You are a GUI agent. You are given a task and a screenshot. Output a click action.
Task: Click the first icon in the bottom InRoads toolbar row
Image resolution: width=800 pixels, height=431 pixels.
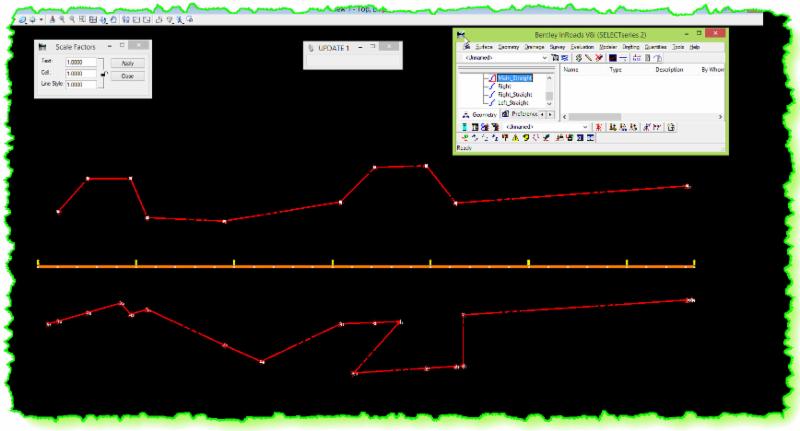click(465, 138)
